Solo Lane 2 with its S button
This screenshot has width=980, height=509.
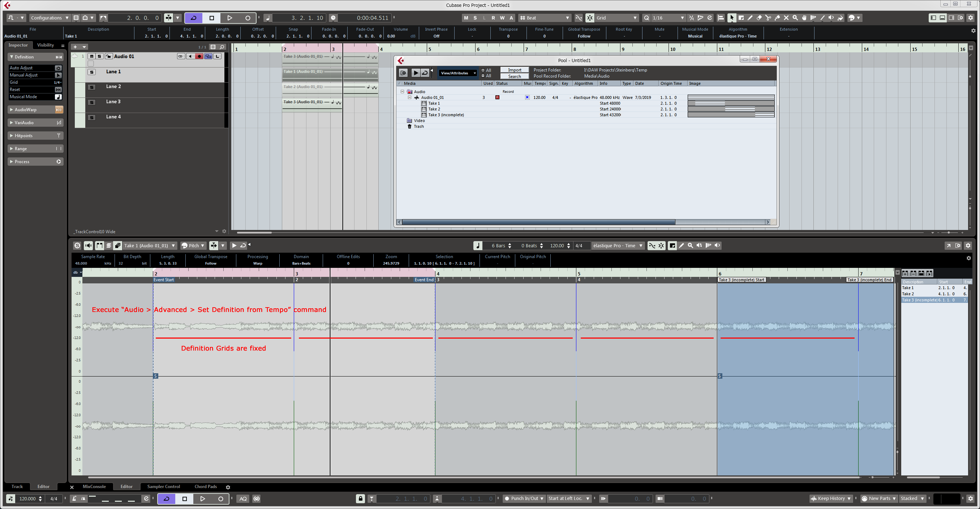pyautogui.click(x=92, y=87)
